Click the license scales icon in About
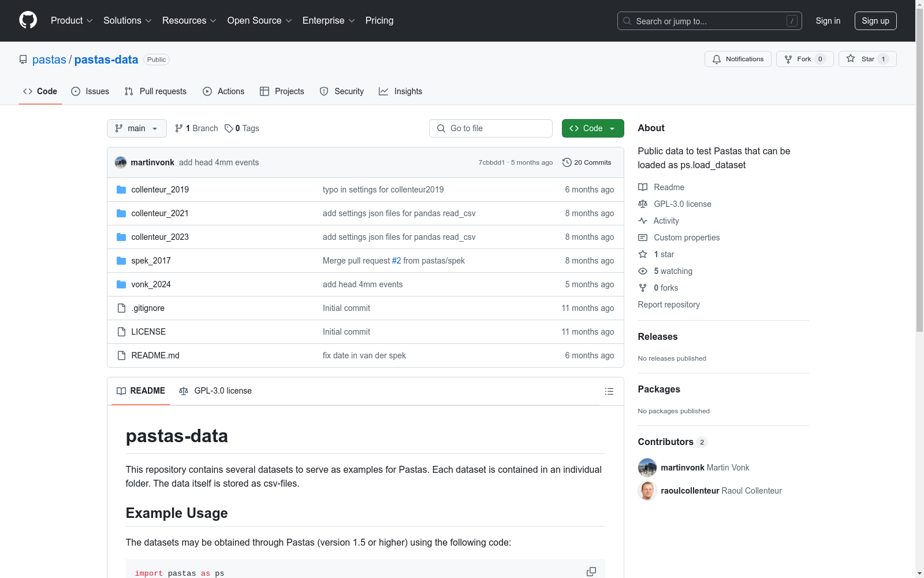Screen dimensions: 924x578 (x=643, y=204)
